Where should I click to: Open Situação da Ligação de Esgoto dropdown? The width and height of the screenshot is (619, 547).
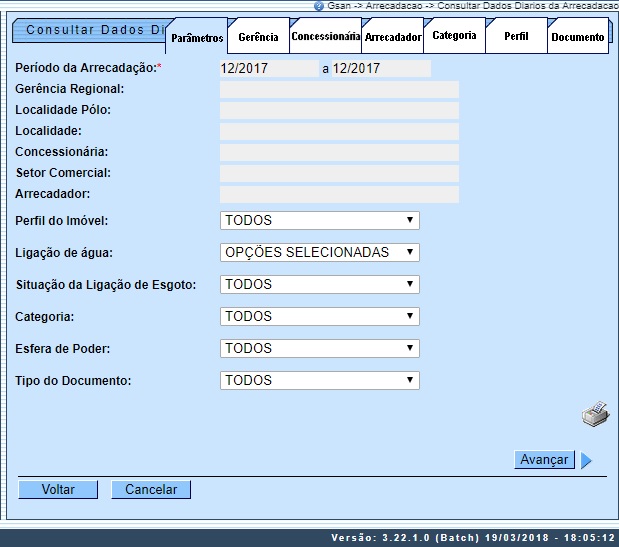[x=319, y=284]
